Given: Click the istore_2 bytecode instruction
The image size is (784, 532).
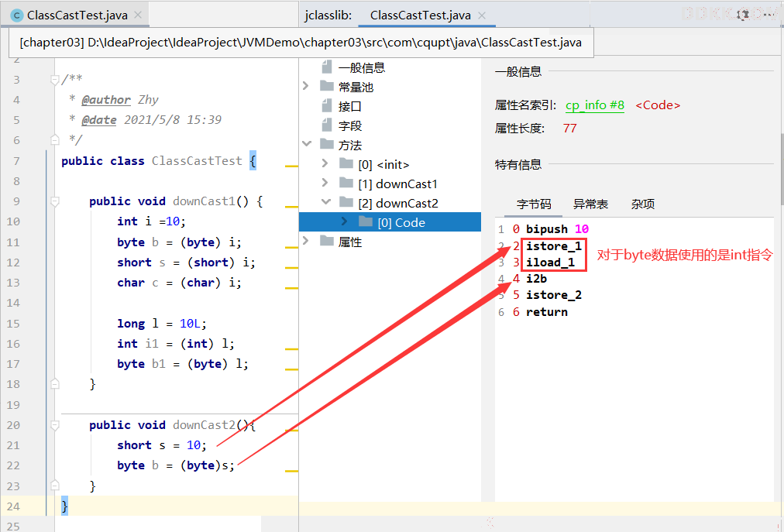Looking at the screenshot, I should (553, 295).
